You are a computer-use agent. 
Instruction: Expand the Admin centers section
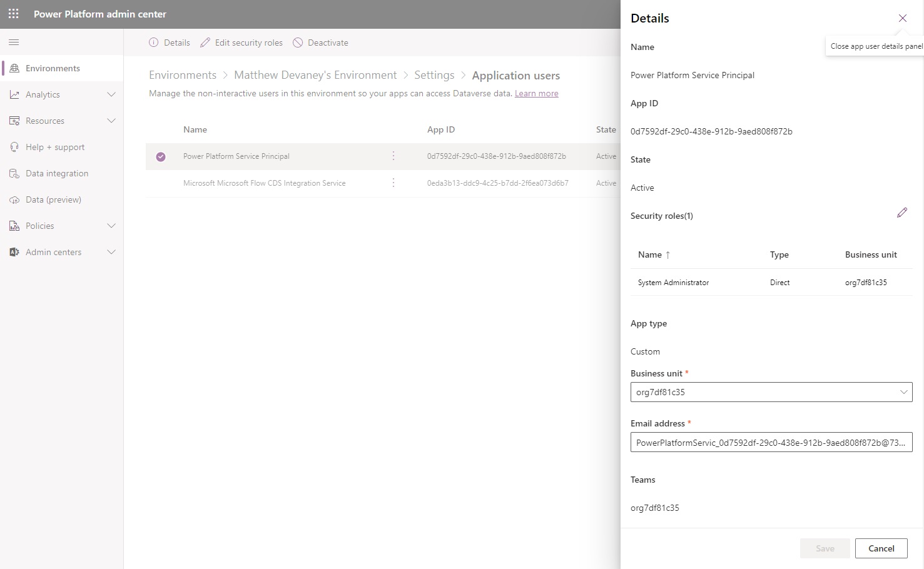pyautogui.click(x=111, y=252)
